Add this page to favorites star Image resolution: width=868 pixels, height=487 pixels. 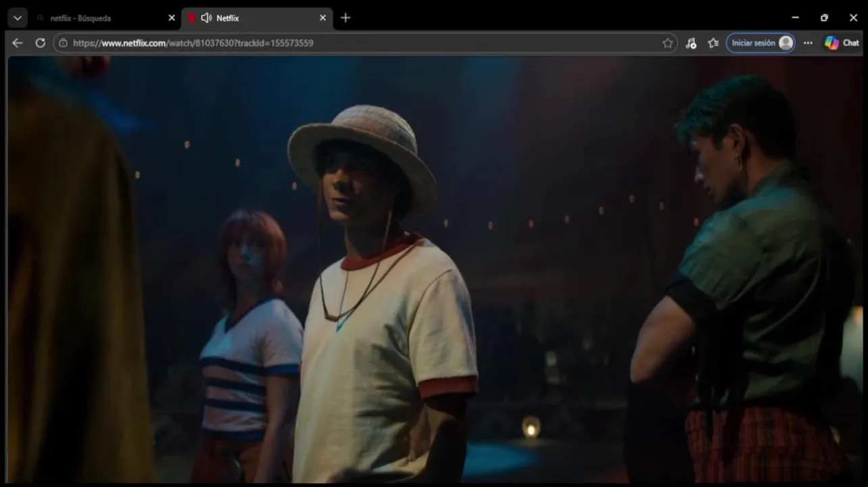[667, 43]
